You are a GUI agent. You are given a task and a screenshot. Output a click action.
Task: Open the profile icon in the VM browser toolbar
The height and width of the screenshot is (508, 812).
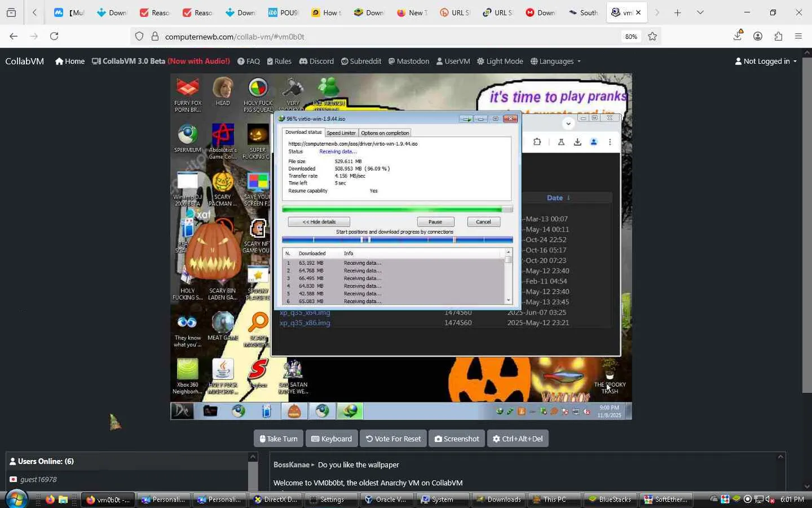(594, 142)
